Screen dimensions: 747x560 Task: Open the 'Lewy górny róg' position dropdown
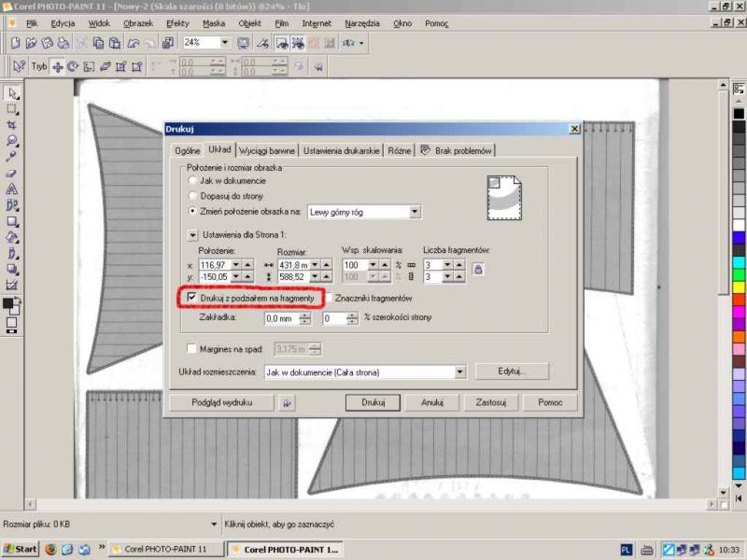[415, 212]
